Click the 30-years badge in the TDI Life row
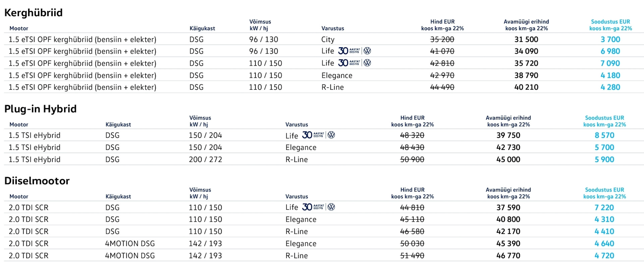This screenshot has height=278, width=644. click(313, 207)
